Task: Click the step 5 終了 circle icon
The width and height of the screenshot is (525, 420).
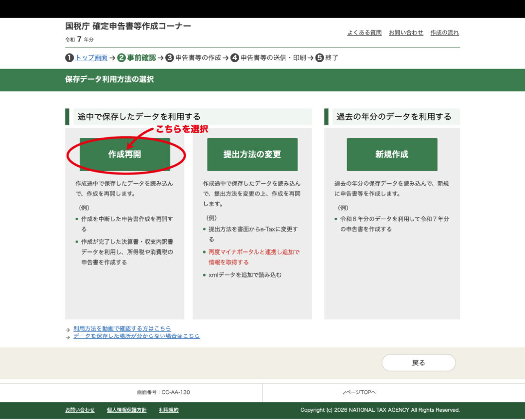Action: coord(319,58)
